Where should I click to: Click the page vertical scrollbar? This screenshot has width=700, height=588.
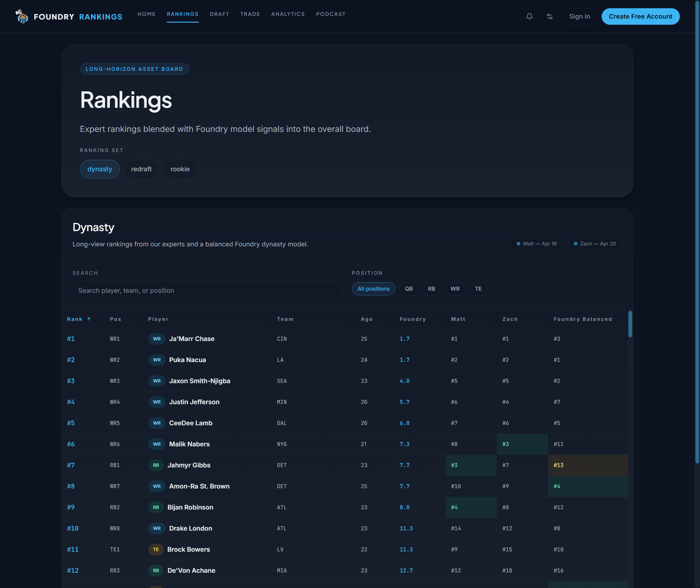coord(697,232)
